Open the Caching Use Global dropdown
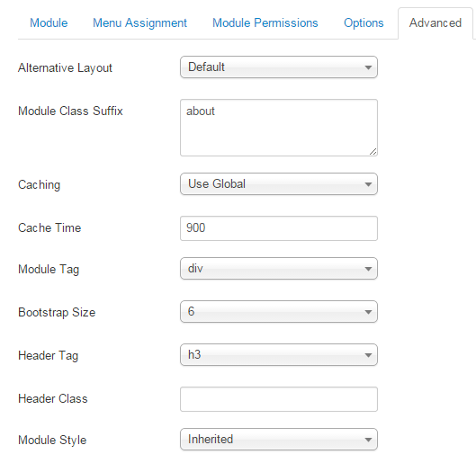Viewport: 476px width, 472px height. (279, 183)
